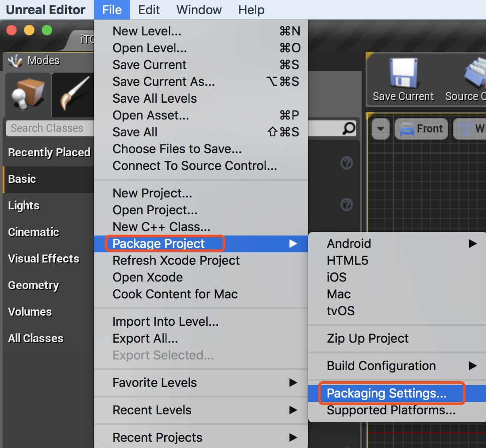Select Refresh Xcode Project
This screenshot has height=448, width=486.
click(201, 260)
